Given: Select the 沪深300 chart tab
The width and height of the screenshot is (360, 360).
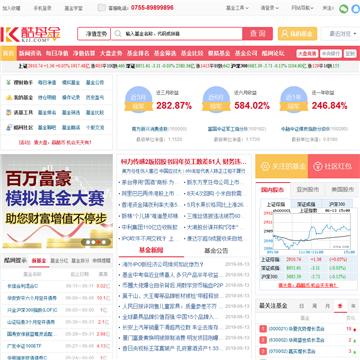Looking at the screenshot, I should 337,204.
